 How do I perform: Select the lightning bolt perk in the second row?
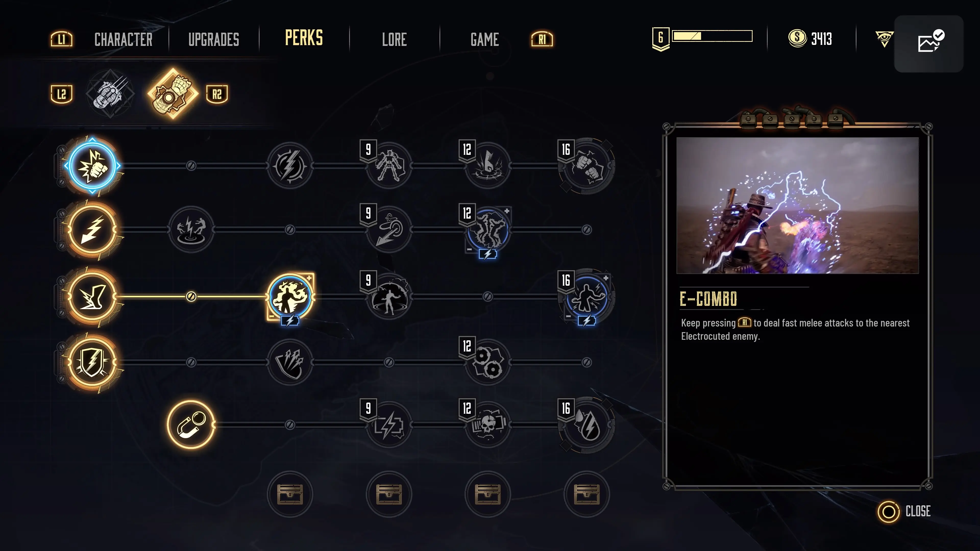point(92,230)
